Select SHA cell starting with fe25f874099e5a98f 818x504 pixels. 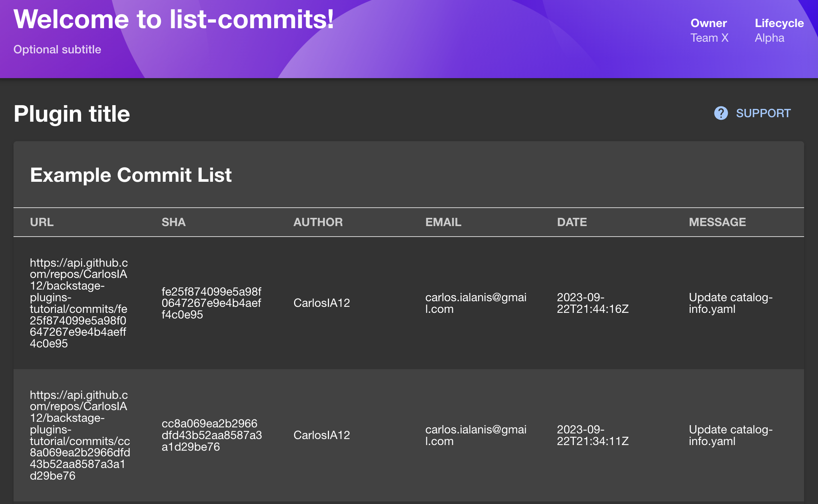211,303
